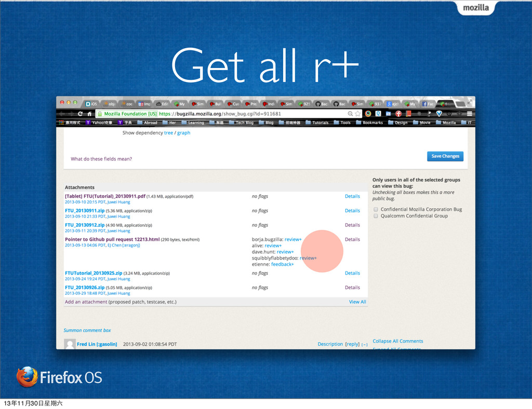
Task: Click the Summon comment box link
Action: (87, 331)
